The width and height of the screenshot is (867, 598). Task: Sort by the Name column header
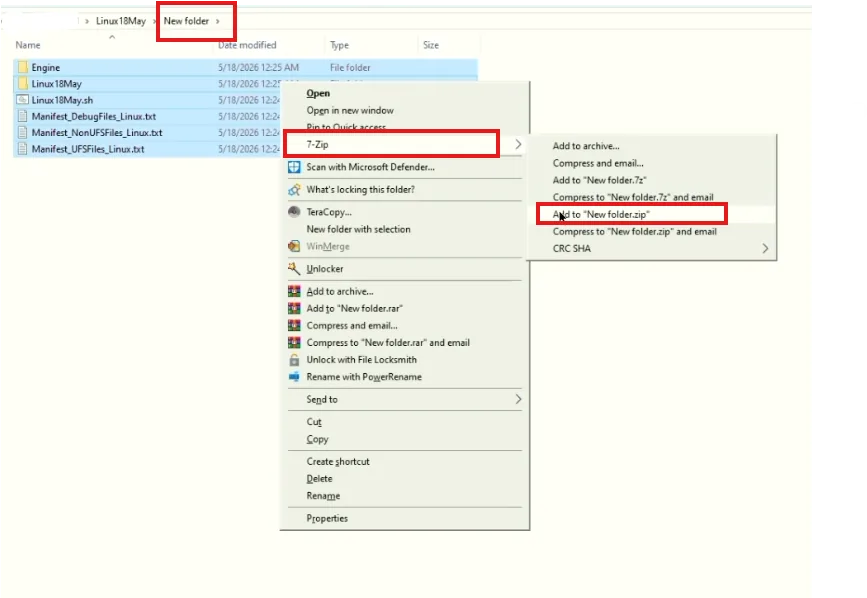pos(28,45)
